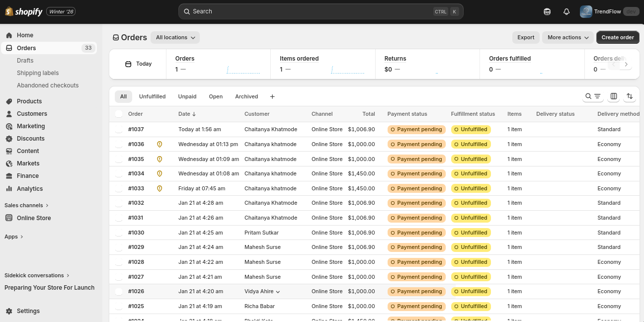Click the Shopify logo
644x322 pixels.
coord(24,11)
